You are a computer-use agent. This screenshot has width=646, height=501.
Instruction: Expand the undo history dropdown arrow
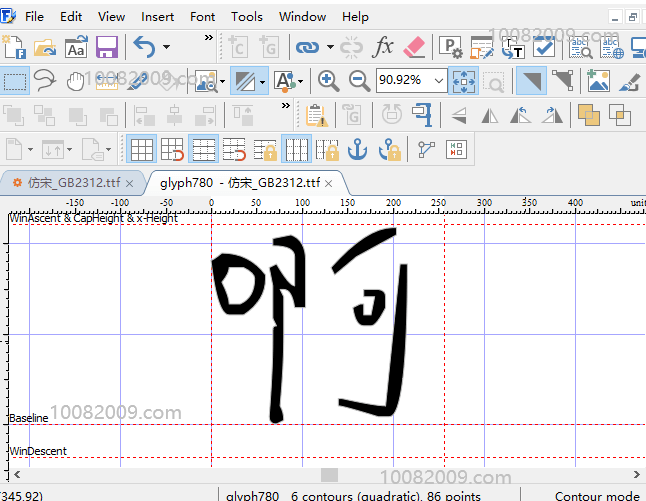coord(167,46)
